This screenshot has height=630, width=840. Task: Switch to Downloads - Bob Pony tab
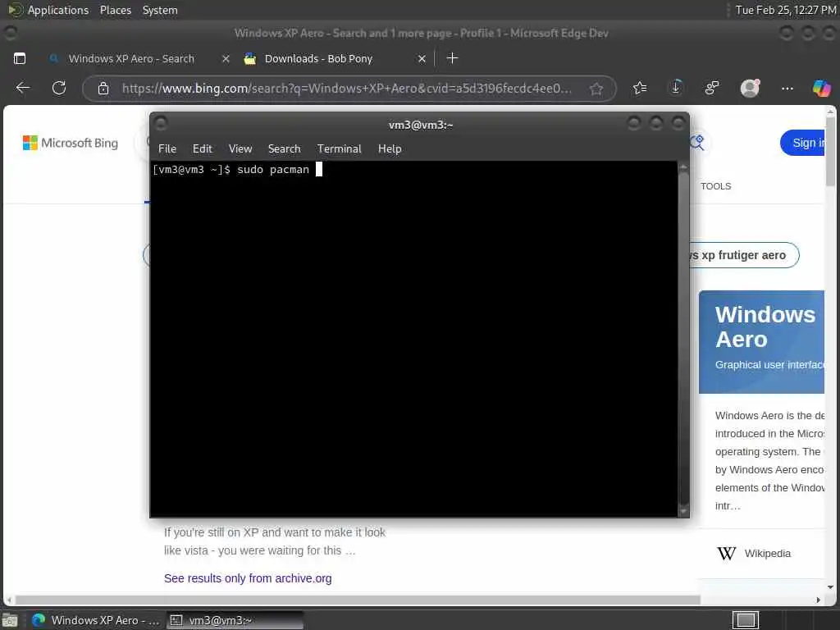[x=318, y=59]
